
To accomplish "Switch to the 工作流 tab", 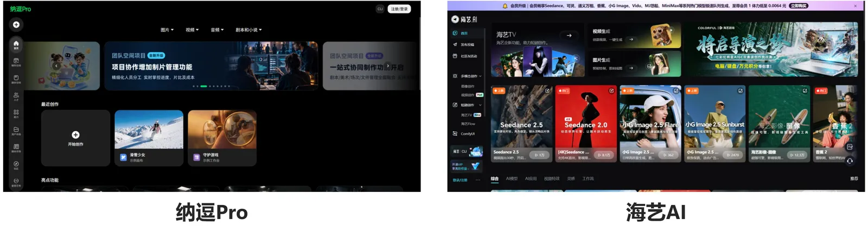I will click(588, 179).
